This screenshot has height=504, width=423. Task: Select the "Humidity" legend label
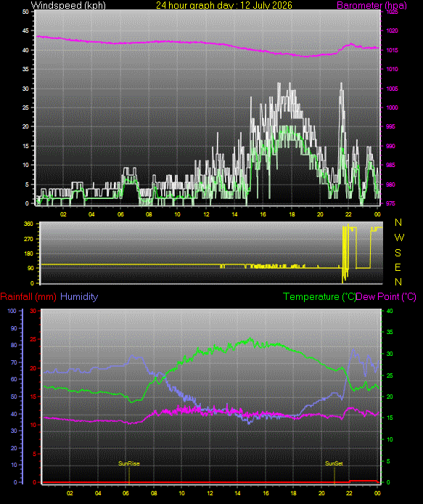point(79,296)
